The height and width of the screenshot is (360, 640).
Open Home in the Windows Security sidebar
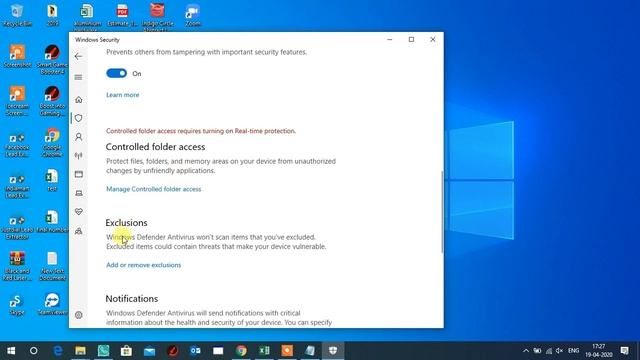click(78, 100)
